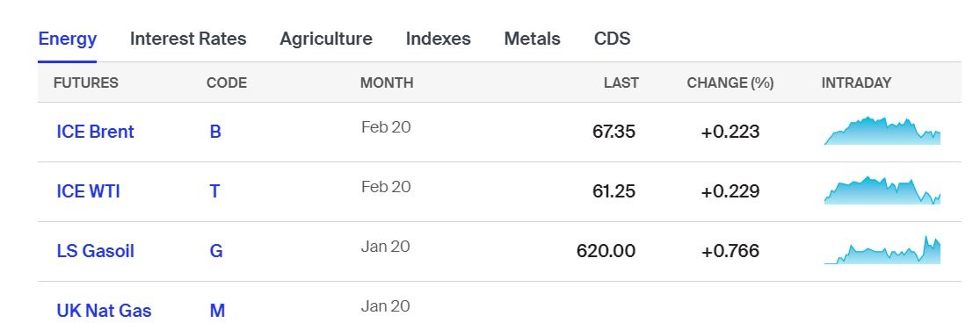
Task: Open the ICE Brent intraday sparkline chart
Action: 882,131
